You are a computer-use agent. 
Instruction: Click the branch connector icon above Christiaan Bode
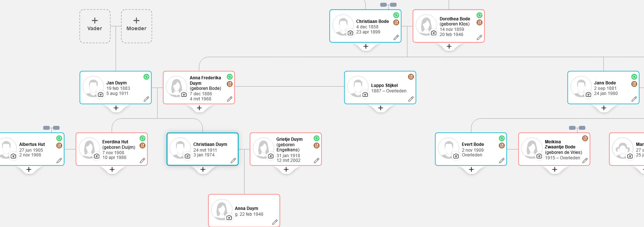[388, 5]
